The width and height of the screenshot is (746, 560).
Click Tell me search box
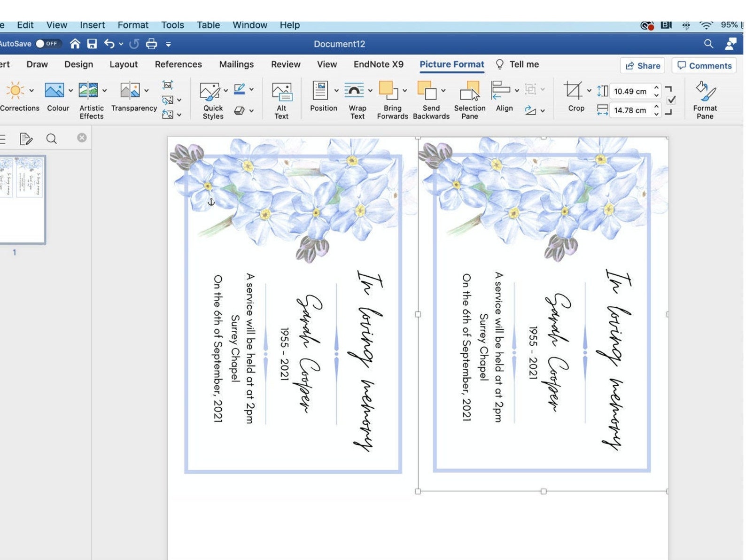point(517,64)
